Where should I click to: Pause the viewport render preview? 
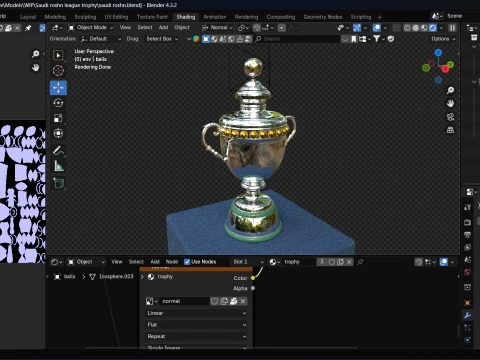[x=452, y=28]
